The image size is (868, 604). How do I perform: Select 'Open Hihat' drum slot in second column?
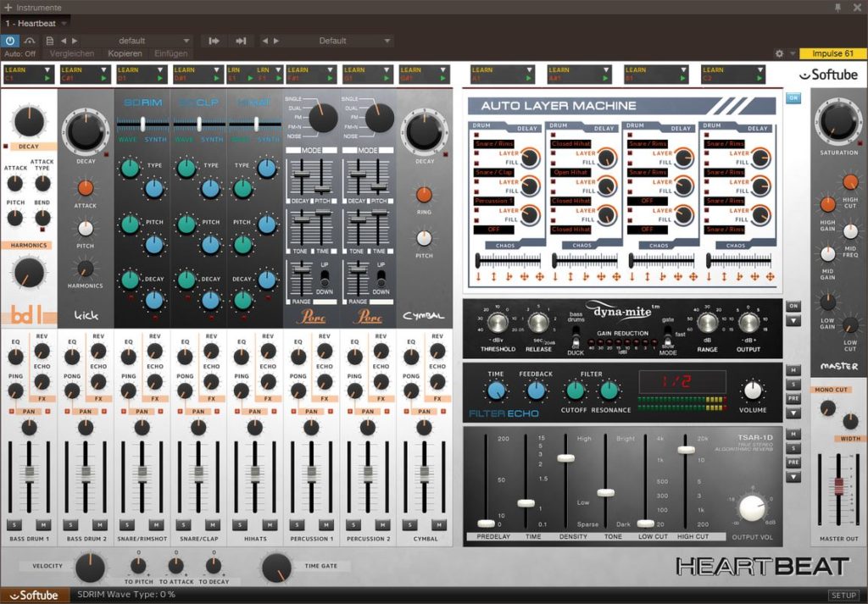click(x=570, y=172)
